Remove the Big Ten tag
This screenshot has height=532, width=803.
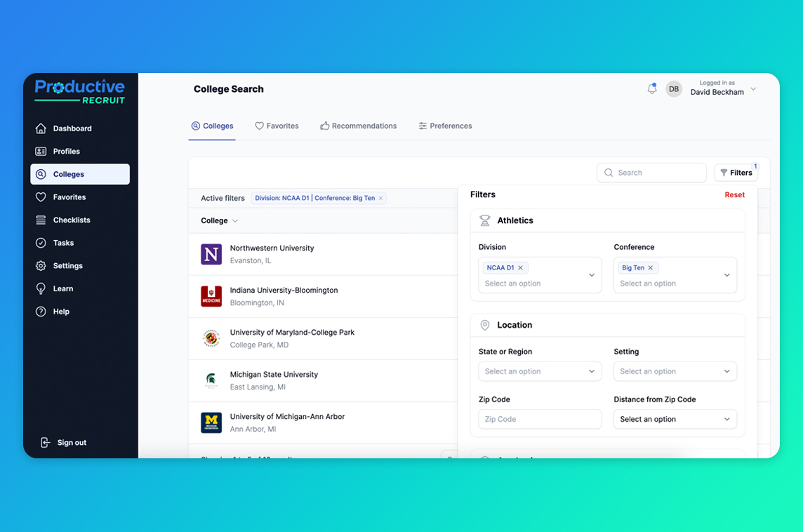click(651, 268)
